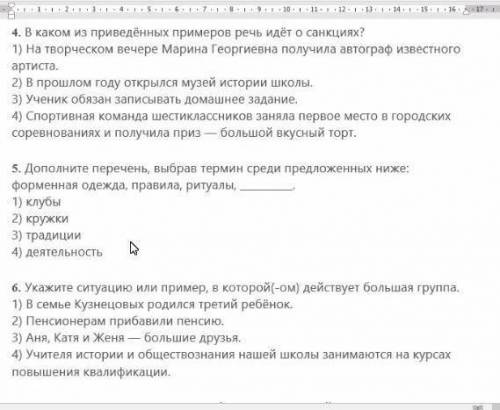Select answer 1 about Марина Георгиевна autograph

[x=236, y=49]
